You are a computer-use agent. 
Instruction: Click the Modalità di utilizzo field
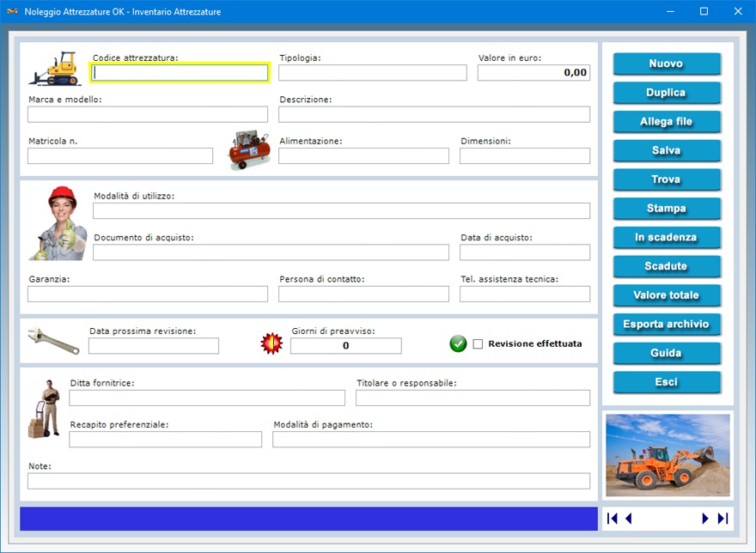point(341,210)
